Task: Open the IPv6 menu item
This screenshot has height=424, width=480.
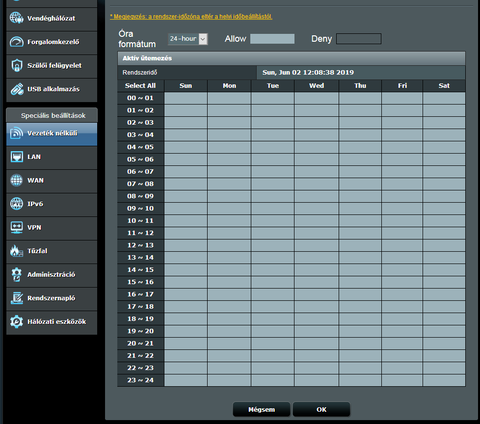Action: tap(52, 204)
